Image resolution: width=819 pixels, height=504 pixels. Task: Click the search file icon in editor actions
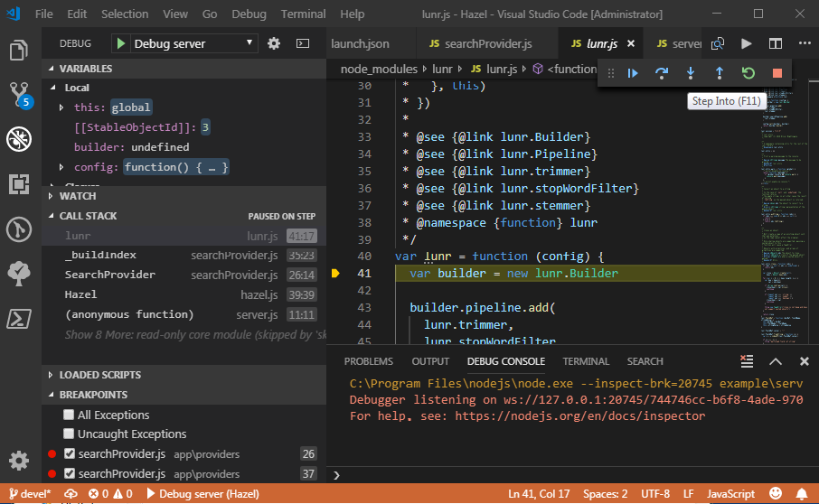tap(718, 44)
